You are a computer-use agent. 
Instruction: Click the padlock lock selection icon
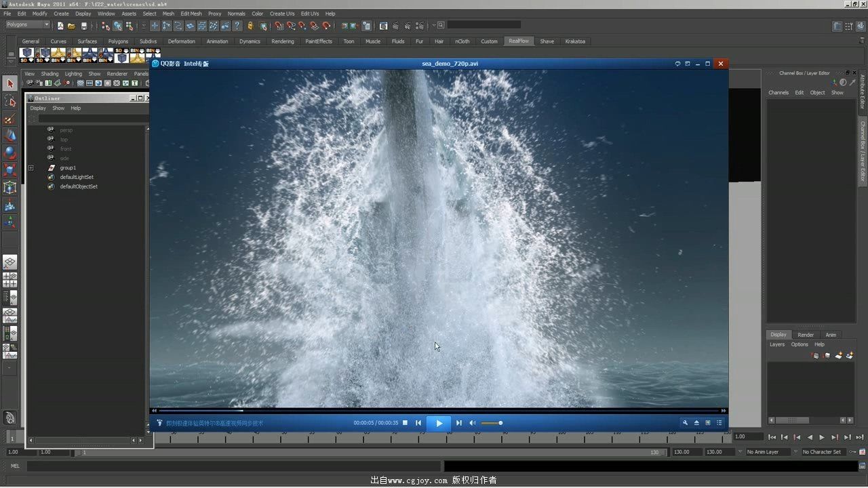point(250,26)
